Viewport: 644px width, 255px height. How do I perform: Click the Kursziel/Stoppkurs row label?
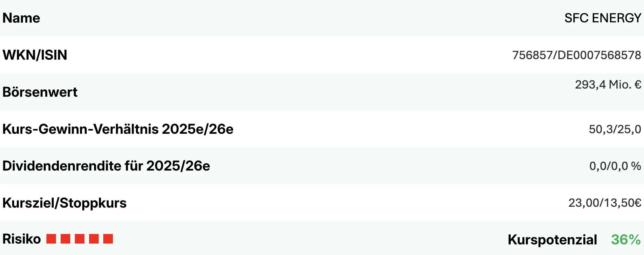click(x=64, y=203)
